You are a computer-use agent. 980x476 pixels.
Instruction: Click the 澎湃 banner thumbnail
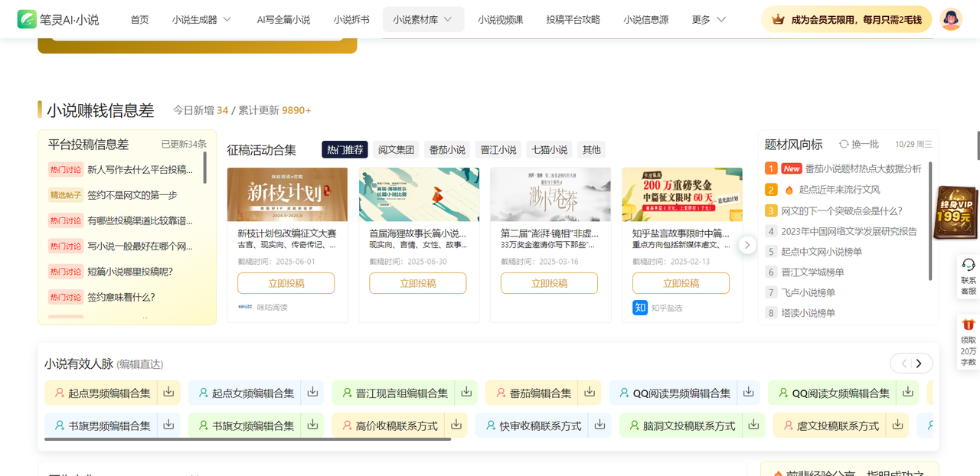(550, 194)
